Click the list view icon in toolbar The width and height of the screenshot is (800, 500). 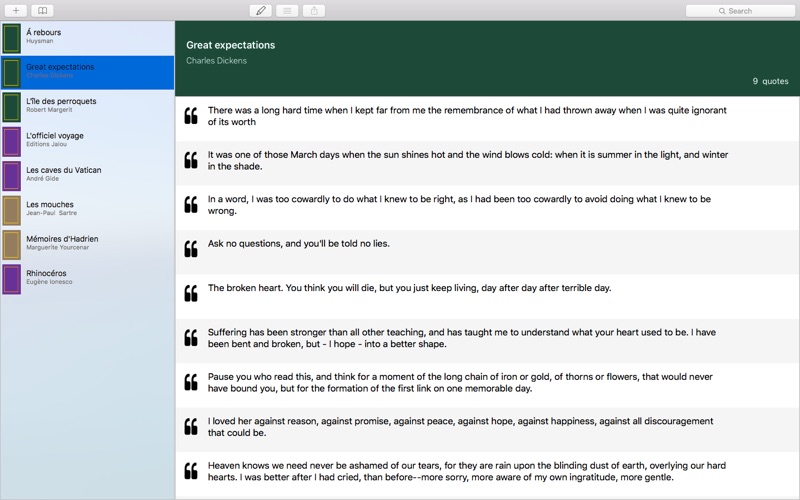(x=287, y=11)
